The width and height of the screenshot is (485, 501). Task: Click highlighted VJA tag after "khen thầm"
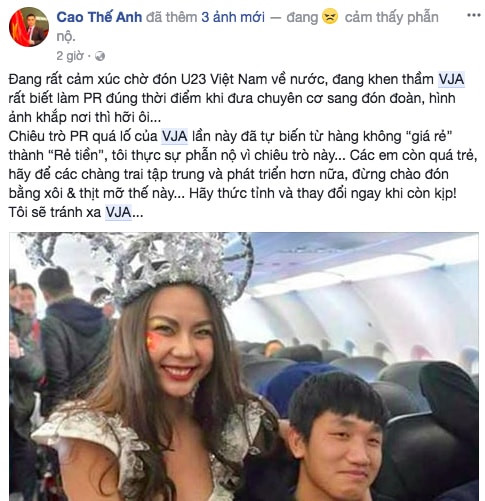point(451,79)
